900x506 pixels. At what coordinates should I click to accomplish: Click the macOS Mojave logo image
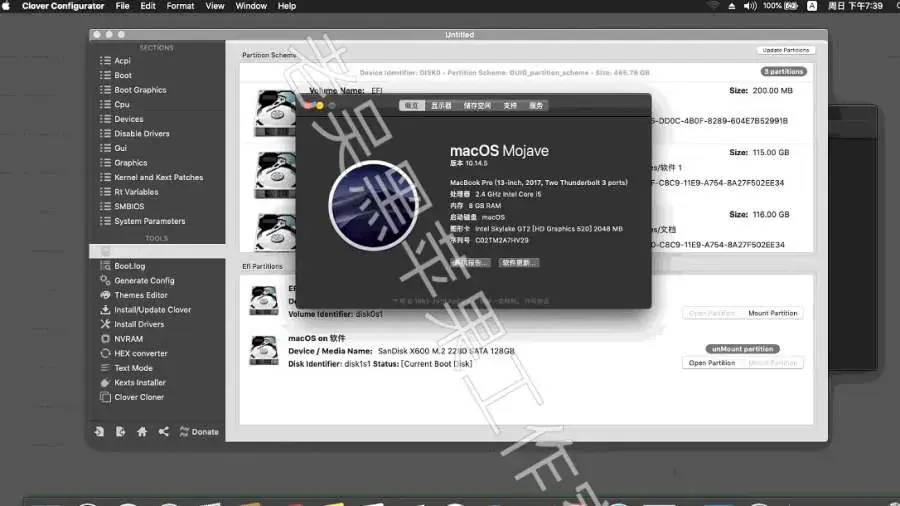[x=373, y=205]
